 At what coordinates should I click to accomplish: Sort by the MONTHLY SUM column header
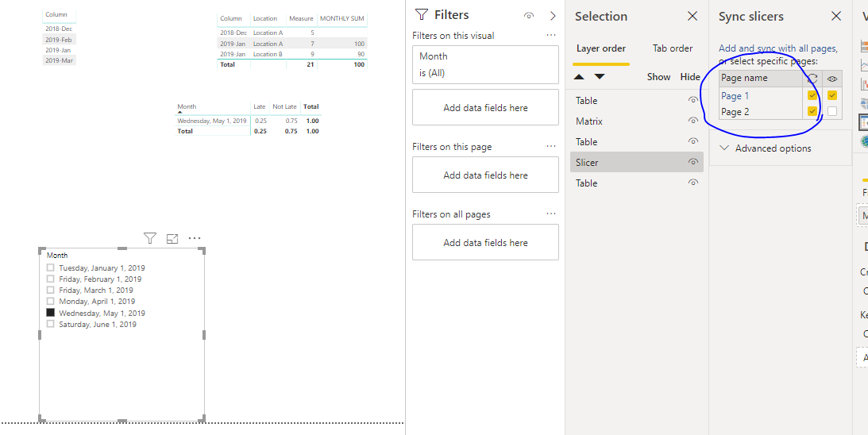point(342,19)
